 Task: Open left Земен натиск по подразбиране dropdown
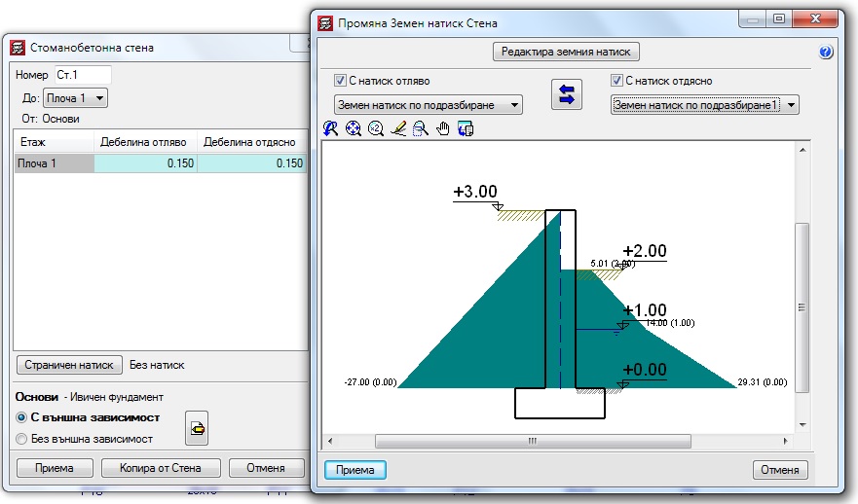click(428, 105)
